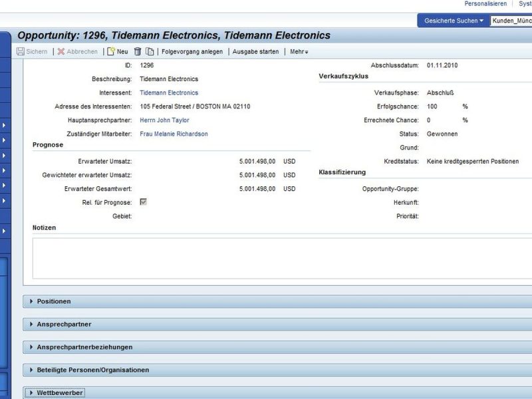The width and height of the screenshot is (532, 399).
Task: Select the Abschlussdatum value 01.11.2010
Action: pos(442,65)
